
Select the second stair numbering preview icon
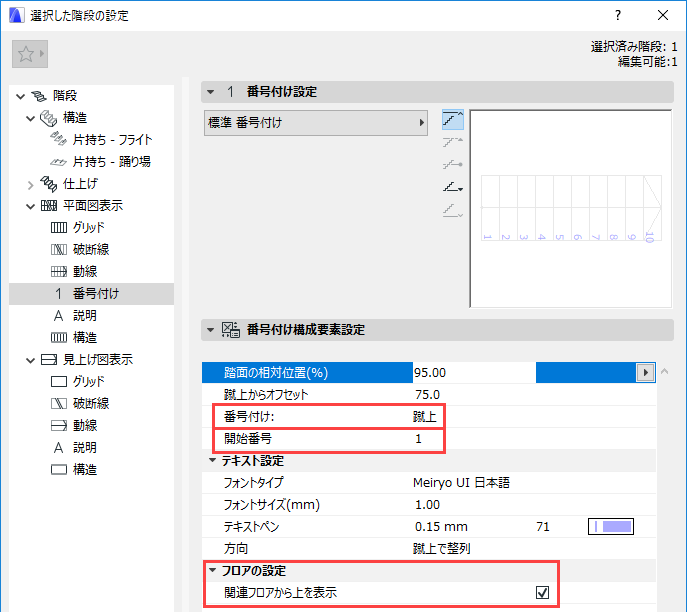(453, 142)
